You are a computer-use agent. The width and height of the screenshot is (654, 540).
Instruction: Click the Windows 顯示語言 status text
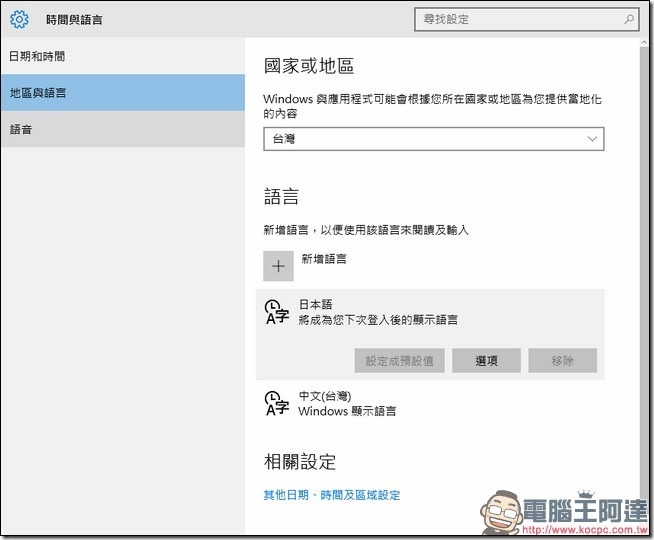tap(347, 411)
